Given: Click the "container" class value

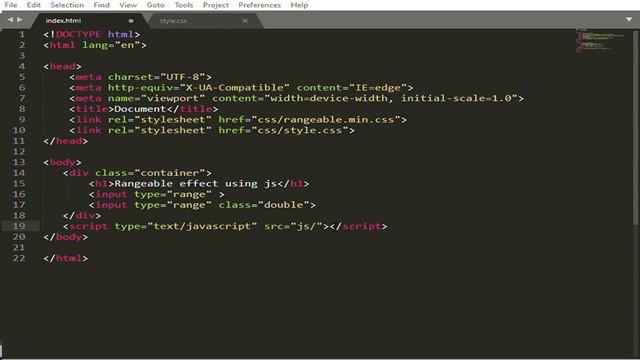Looking at the screenshot, I should 170,173.
